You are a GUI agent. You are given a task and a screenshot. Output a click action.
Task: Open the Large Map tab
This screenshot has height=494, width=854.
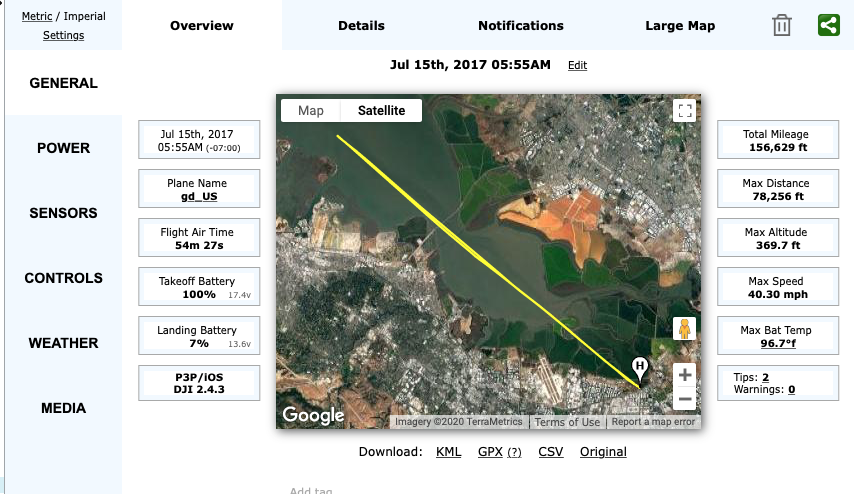[x=680, y=26]
